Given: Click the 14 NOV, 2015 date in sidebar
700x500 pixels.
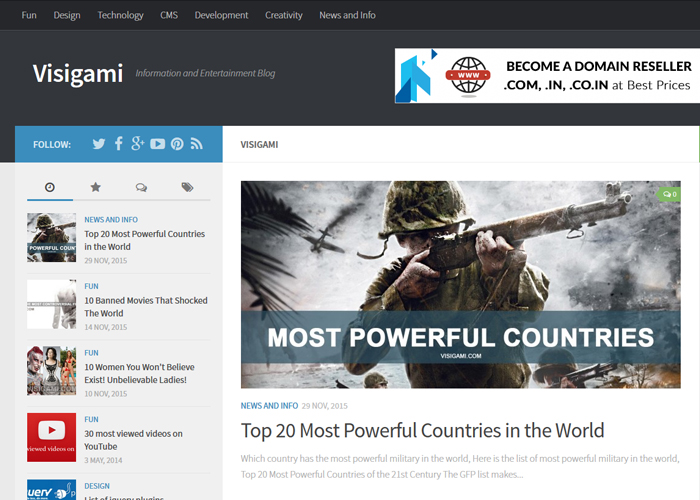Looking at the screenshot, I should tap(106, 327).
